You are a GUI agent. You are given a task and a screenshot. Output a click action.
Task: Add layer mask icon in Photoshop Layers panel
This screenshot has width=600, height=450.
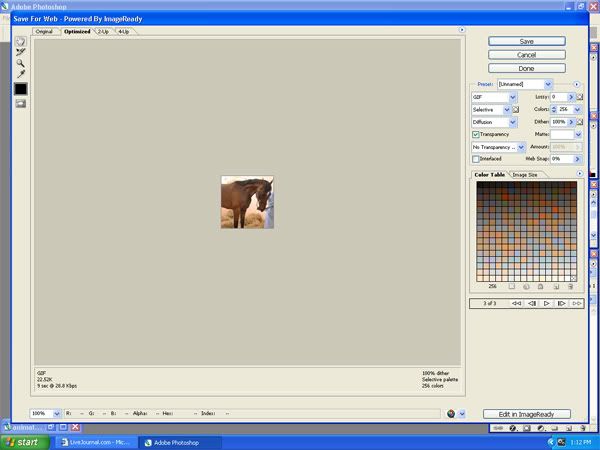(527, 428)
